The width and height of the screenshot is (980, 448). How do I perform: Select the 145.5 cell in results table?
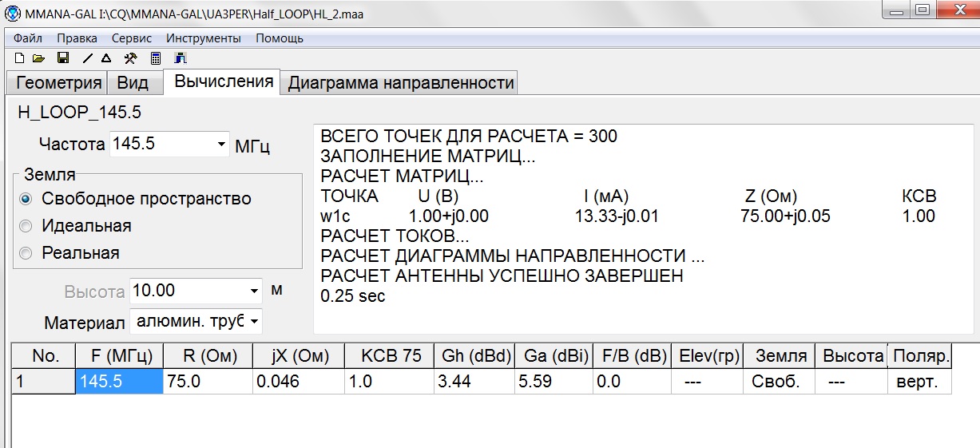pos(119,382)
